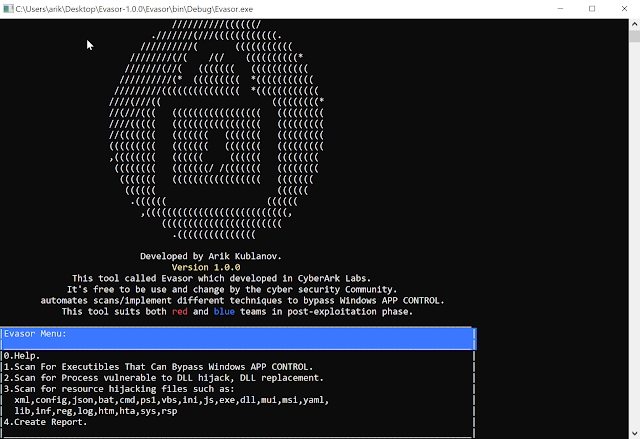Click 'It's free to be use' line

point(232,290)
